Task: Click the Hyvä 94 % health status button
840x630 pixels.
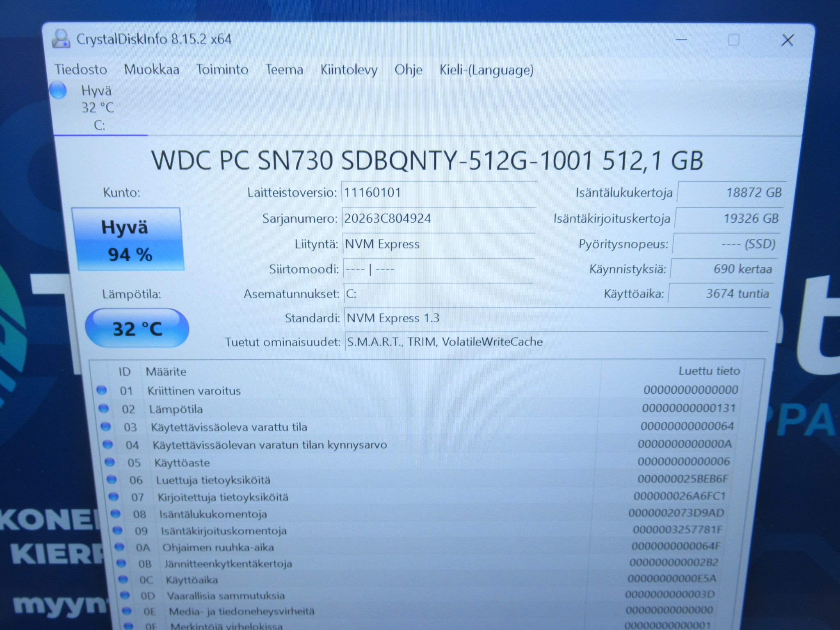Action: [128, 239]
